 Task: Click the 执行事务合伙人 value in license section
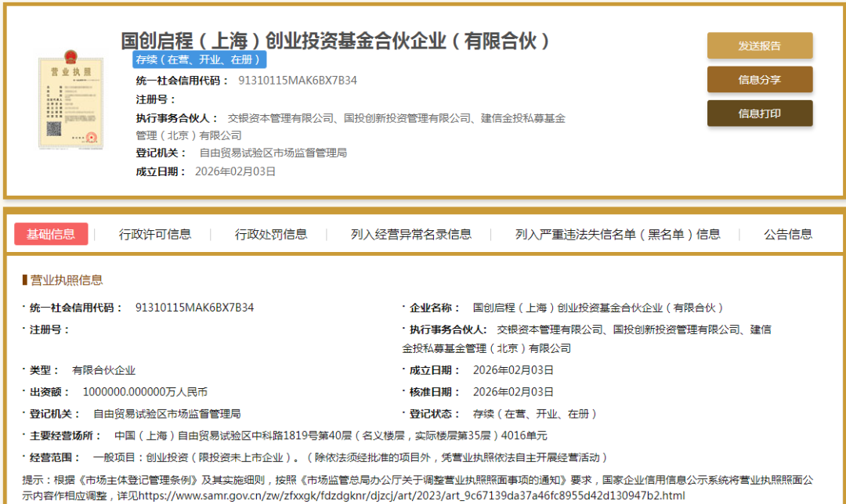tap(587, 339)
